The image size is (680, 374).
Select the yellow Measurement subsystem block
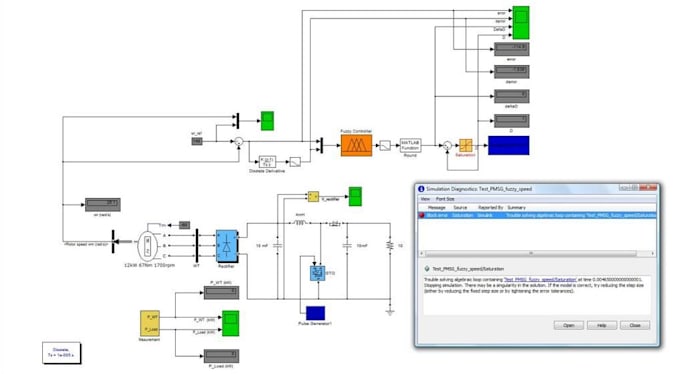tap(150, 323)
